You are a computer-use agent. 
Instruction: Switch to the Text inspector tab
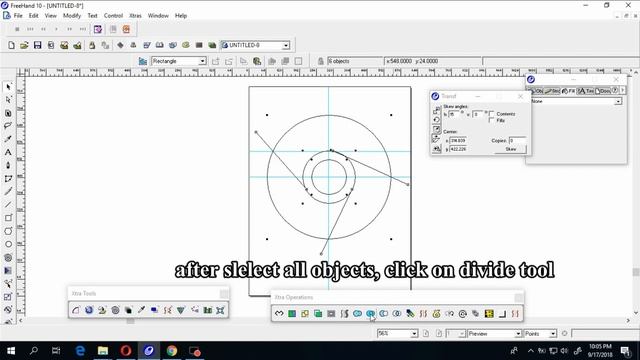[585, 91]
